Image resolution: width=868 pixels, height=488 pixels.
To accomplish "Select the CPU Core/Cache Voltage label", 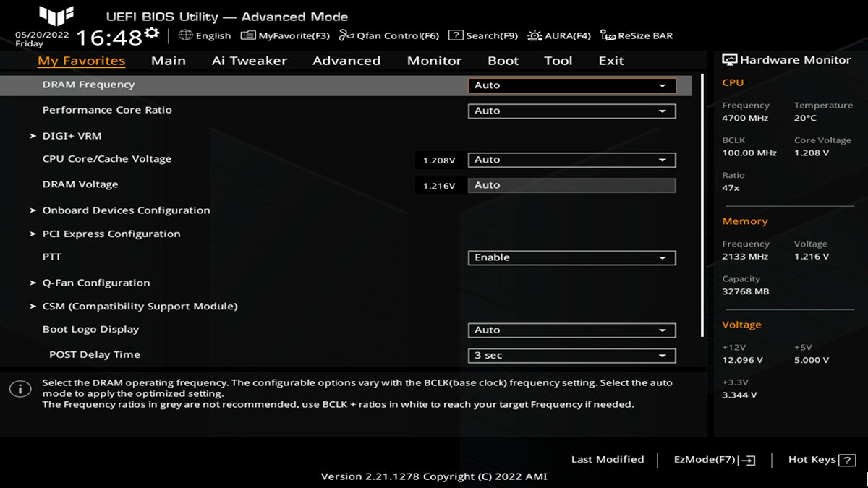I will tap(107, 159).
